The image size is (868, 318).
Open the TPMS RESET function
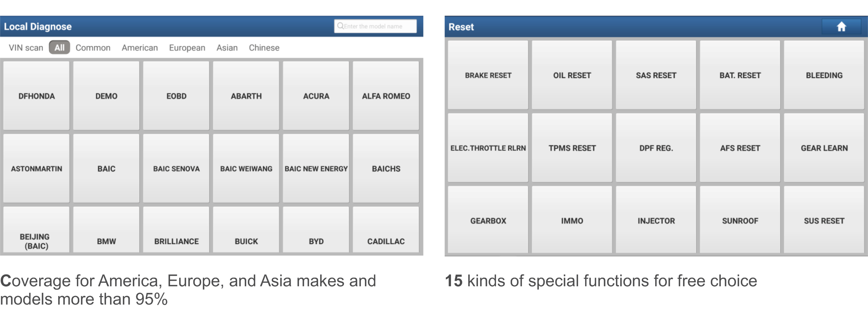(572, 148)
